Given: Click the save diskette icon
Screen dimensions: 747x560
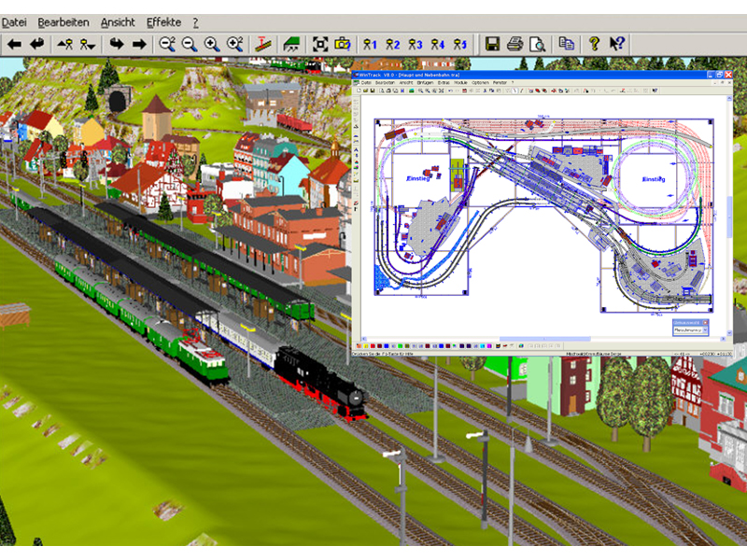Looking at the screenshot, I should [492, 43].
